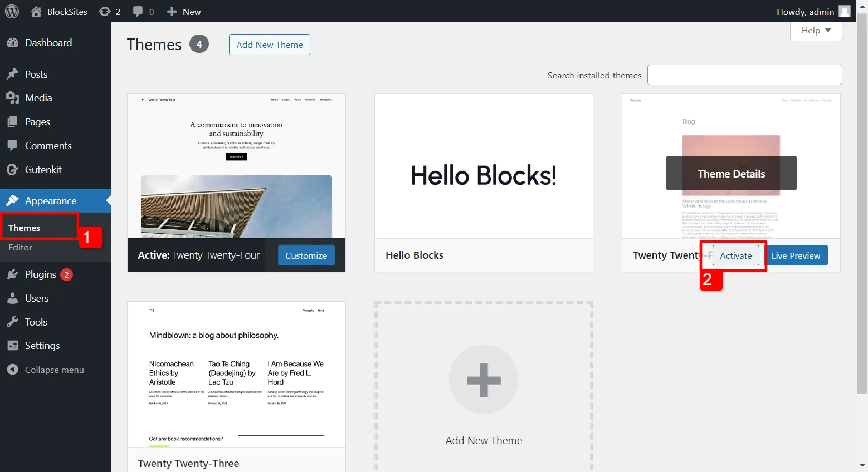Click the Plugins update count badge

point(66,274)
